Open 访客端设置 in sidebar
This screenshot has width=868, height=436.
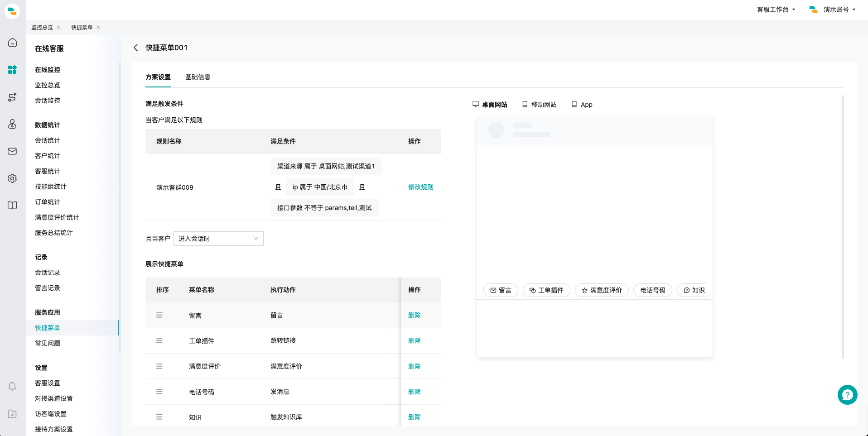51,414
